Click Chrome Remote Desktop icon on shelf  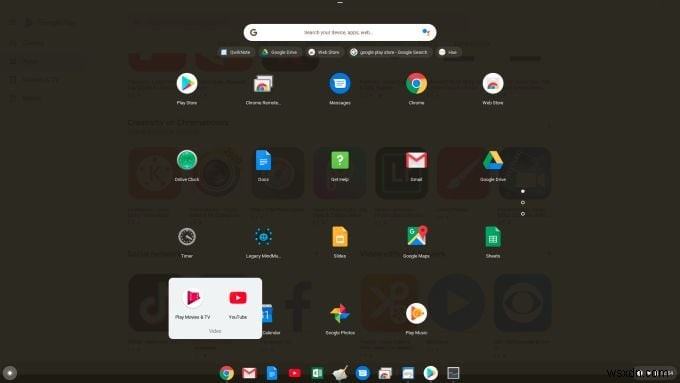(385, 373)
